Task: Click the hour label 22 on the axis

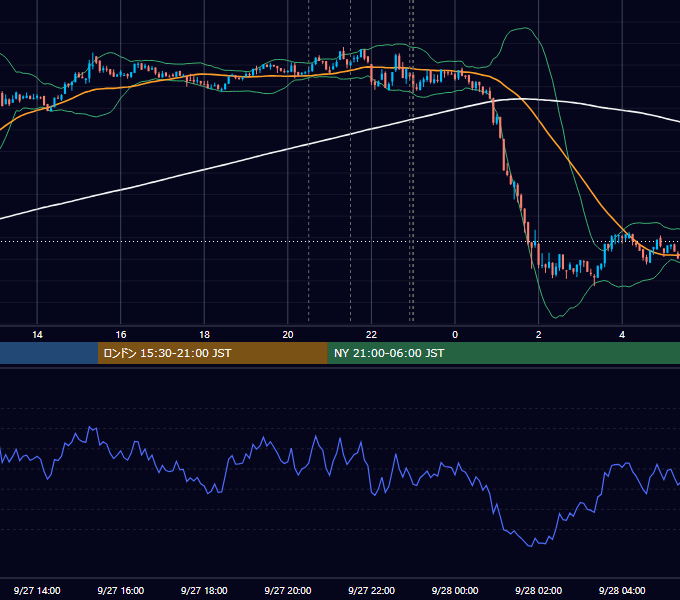Action: point(371,335)
